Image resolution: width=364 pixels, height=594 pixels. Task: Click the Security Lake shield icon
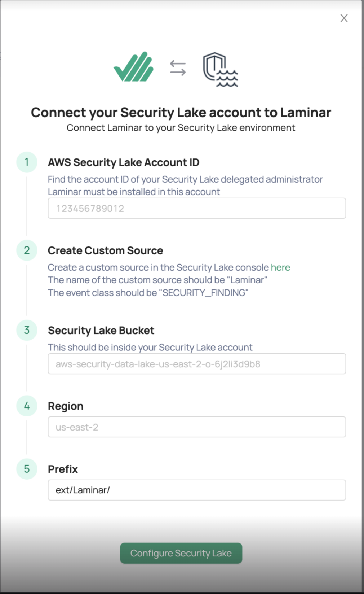pos(220,70)
